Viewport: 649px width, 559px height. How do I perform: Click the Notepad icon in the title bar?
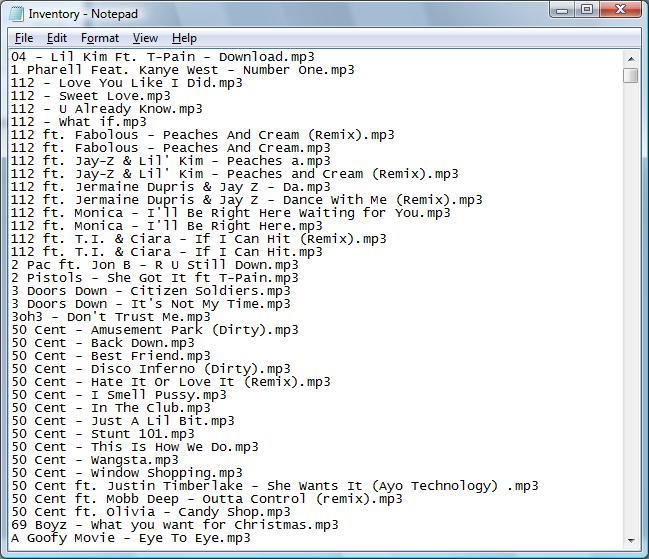click(x=16, y=14)
